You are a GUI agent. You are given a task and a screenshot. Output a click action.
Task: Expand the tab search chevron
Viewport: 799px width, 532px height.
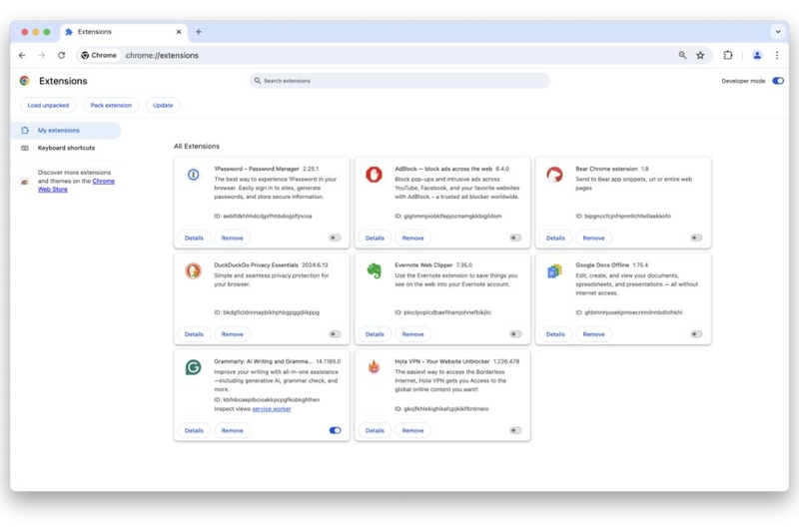778,32
